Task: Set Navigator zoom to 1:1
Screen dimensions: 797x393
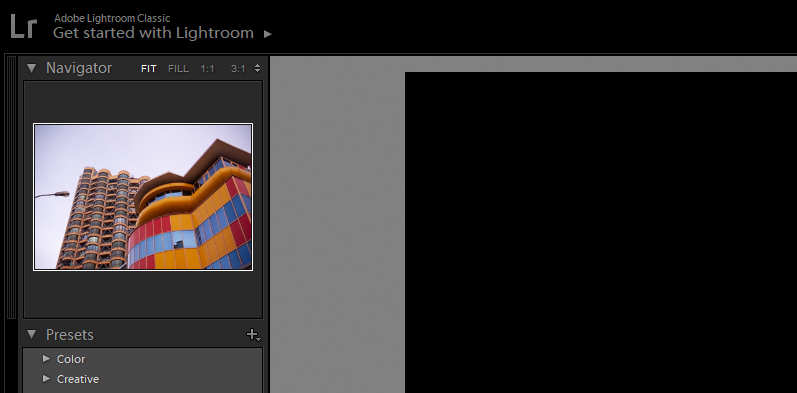Action: [x=207, y=69]
